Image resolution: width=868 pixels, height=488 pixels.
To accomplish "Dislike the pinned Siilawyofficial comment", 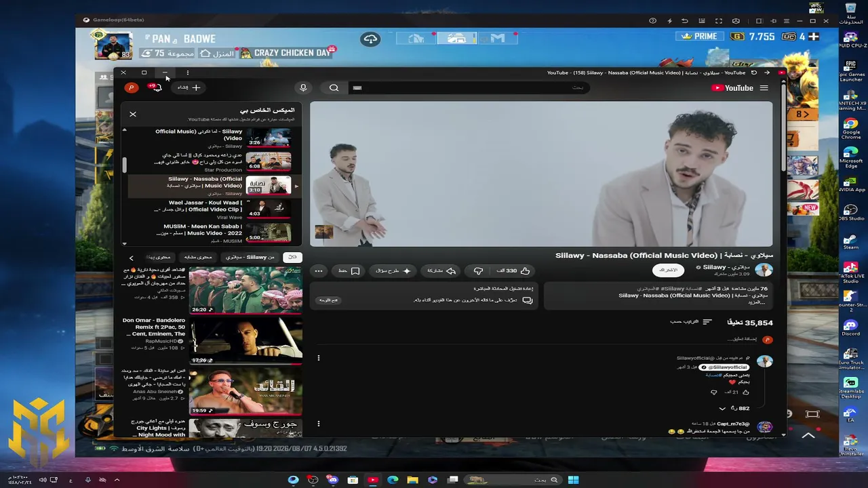I will tap(714, 392).
